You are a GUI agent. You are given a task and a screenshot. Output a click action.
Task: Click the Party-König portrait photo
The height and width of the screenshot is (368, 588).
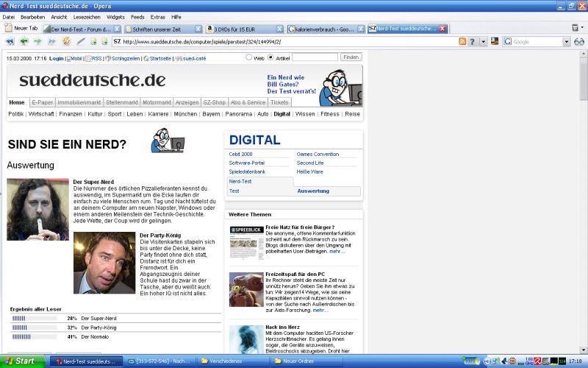pyautogui.click(x=104, y=263)
